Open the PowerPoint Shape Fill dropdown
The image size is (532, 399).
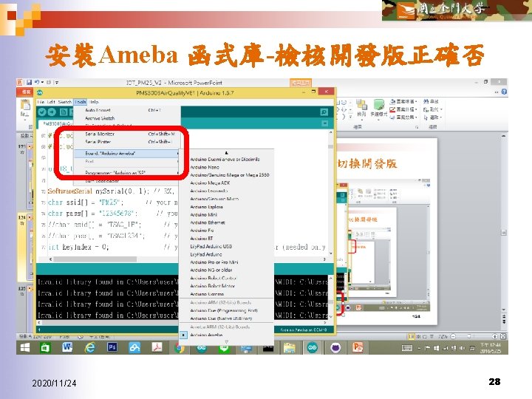coord(403,101)
